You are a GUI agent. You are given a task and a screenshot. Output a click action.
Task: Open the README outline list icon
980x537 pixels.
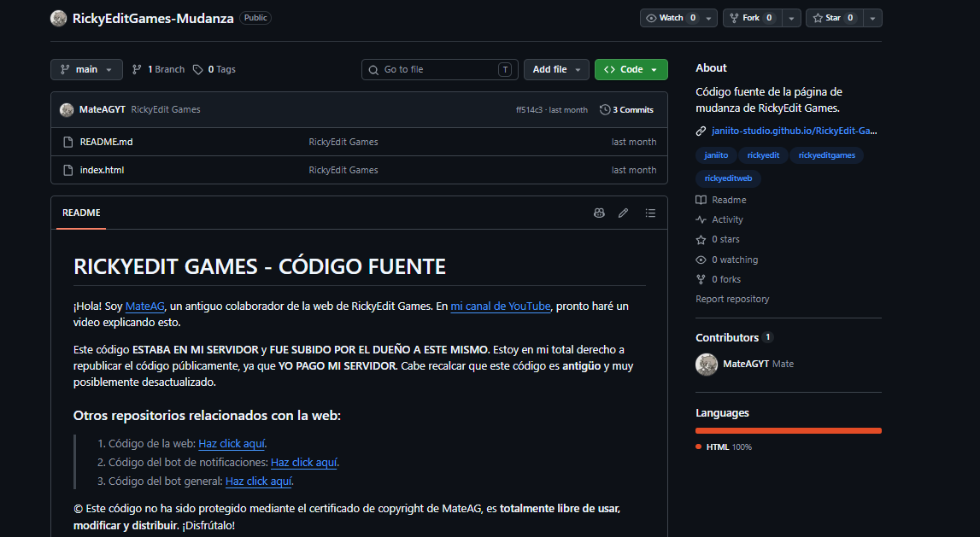[x=650, y=213]
